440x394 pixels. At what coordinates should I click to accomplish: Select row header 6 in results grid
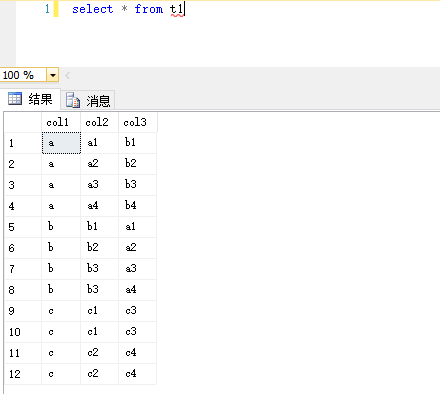point(23,248)
